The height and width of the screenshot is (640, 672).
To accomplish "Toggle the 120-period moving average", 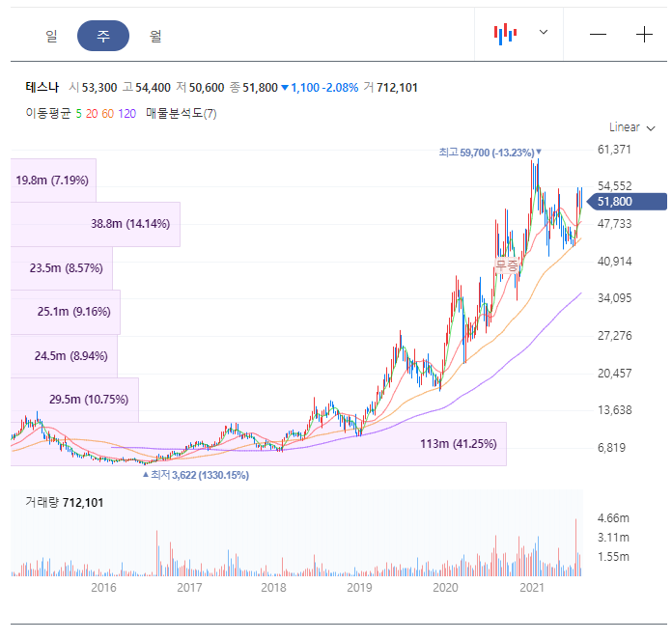I will tap(127, 114).
